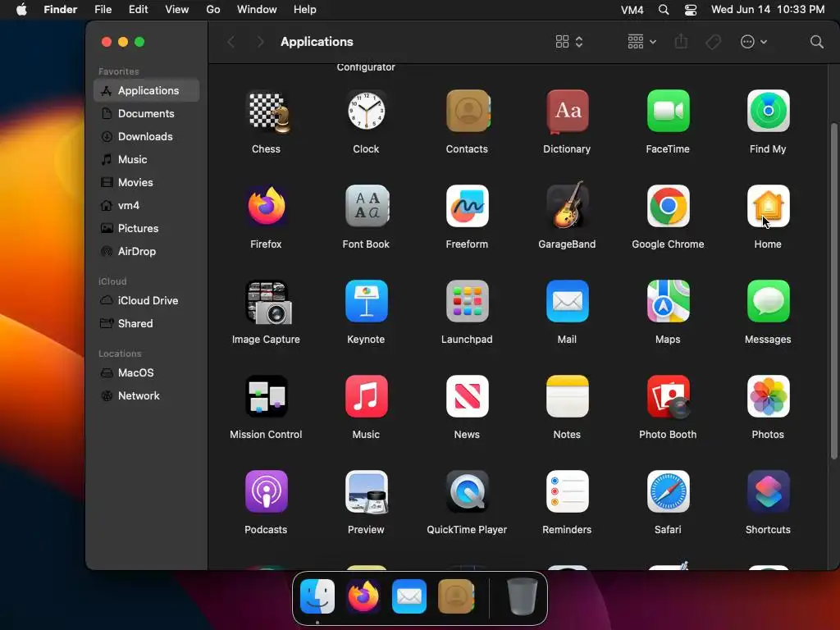The image size is (840, 630).
Task: Click the Edit Tags toolbar button
Action: click(713, 42)
